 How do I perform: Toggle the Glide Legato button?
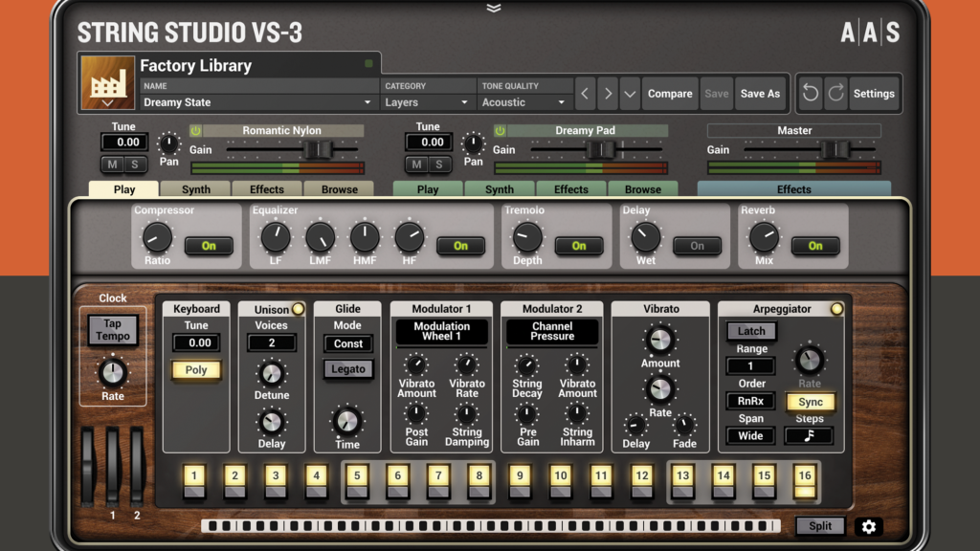tap(348, 368)
